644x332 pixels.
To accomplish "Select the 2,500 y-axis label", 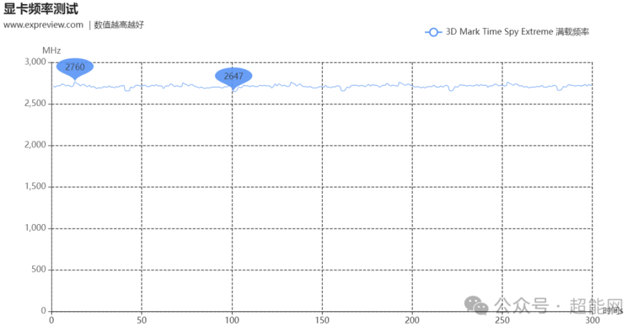I will pos(36,103).
